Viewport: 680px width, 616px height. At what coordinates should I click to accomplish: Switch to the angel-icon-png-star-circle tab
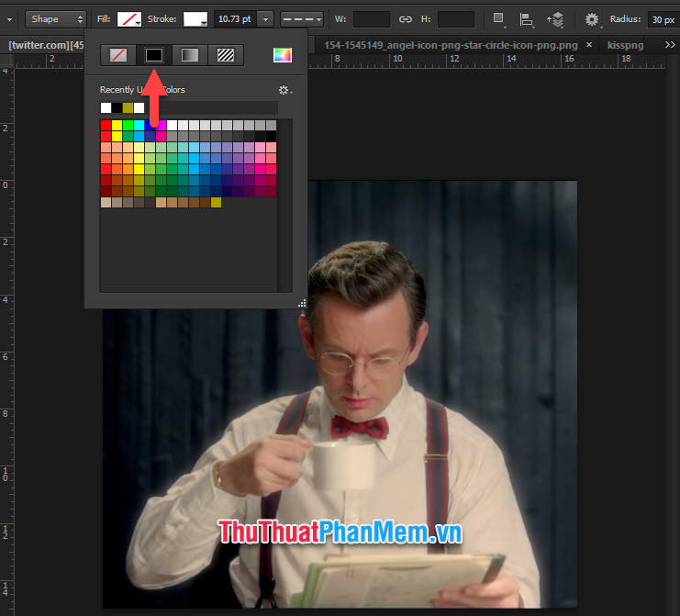click(x=451, y=45)
